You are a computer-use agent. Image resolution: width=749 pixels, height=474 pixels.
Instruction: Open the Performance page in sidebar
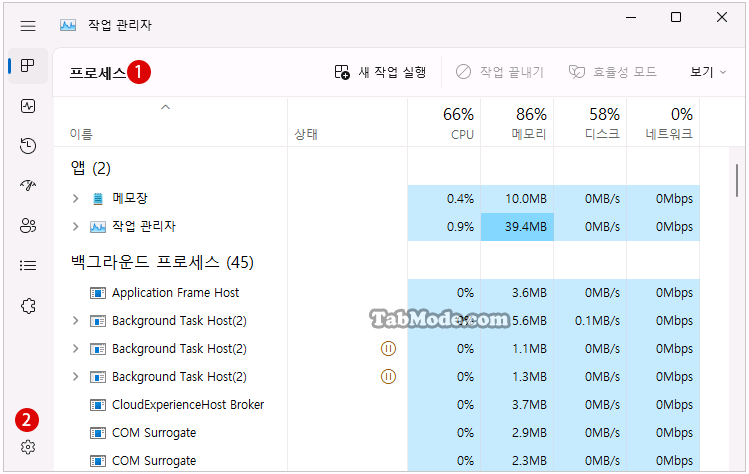tap(28, 106)
